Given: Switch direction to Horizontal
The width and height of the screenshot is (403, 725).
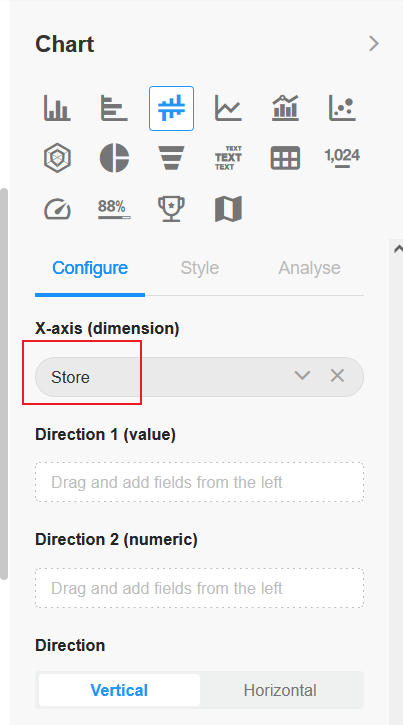Looking at the screenshot, I should coord(280,690).
